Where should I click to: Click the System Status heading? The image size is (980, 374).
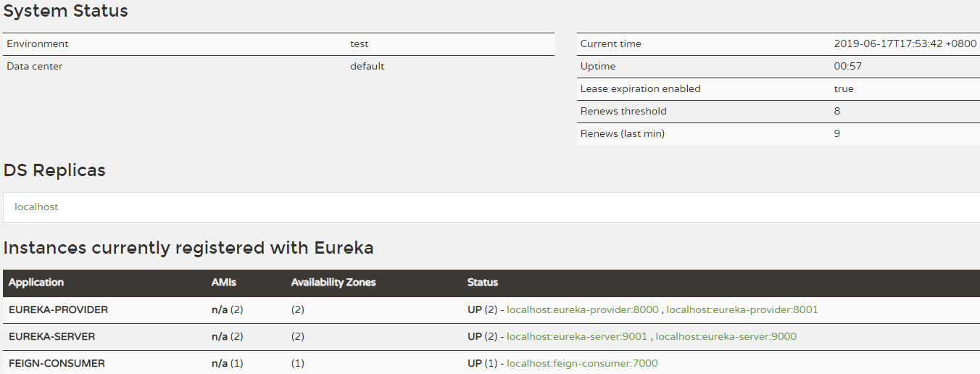[66, 12]
